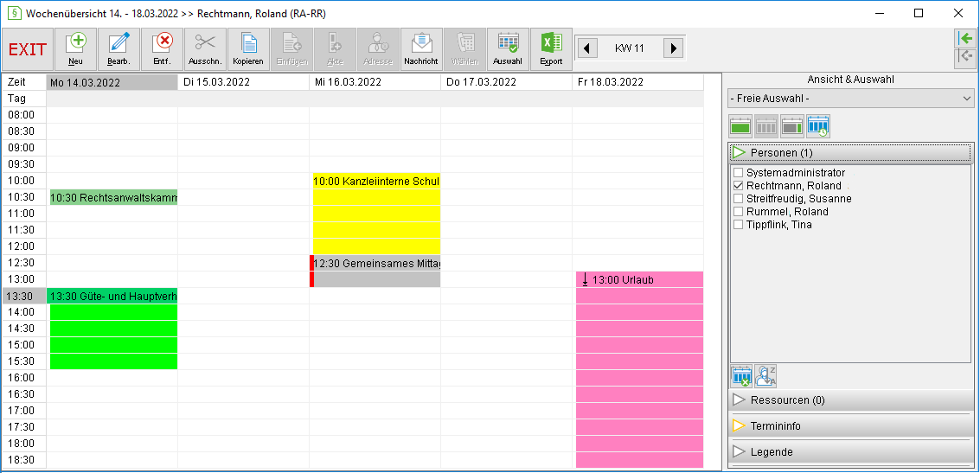
Task: Click the greyed Adresse toolbar button
Action: tap(378, 49)
